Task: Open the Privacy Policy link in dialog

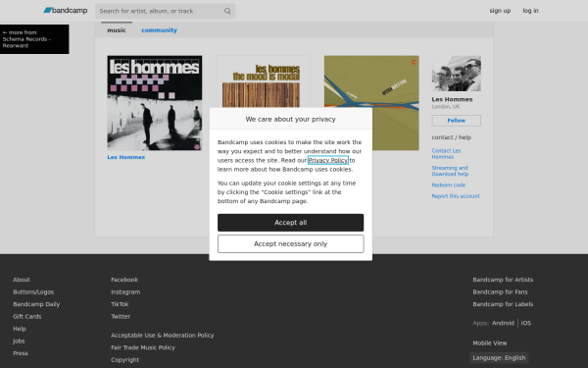Action: pos(328,160)
